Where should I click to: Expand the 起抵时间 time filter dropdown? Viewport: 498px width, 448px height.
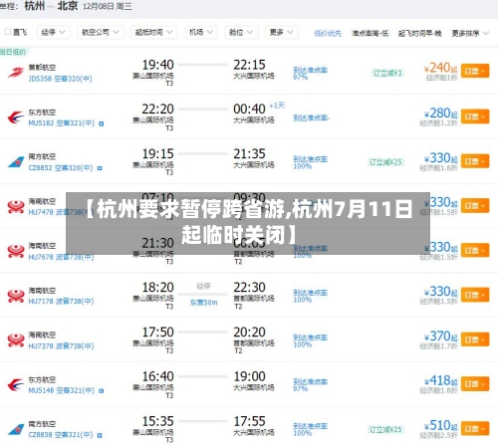pyautogui.click(x=154, y=32)
